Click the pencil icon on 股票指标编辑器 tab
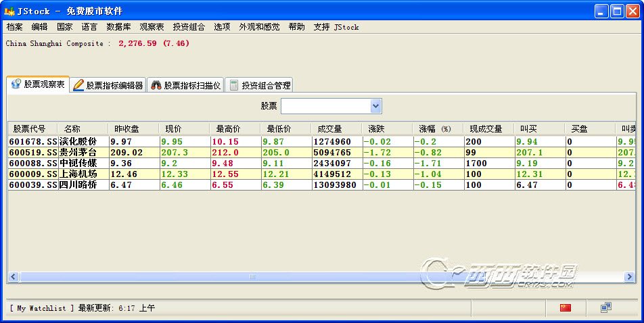The image size is (644, 323). (x=78, y=85)
